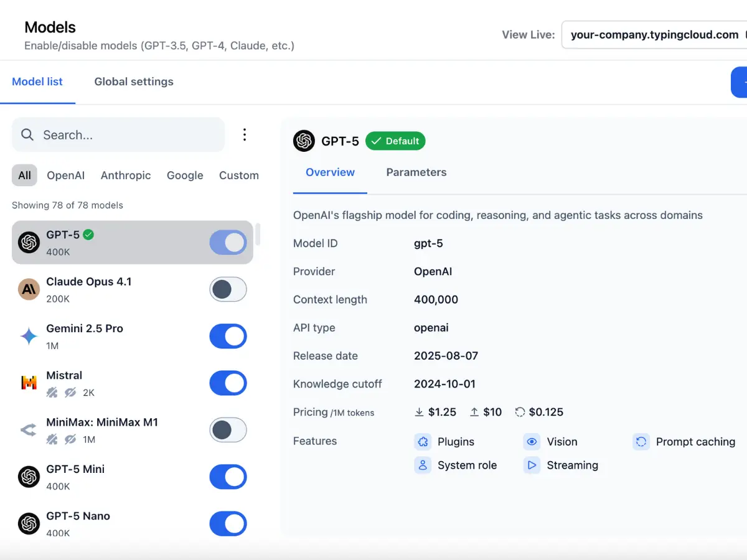Select the Mistral model name
This screenshot has width=747, height=560.
[64, 375]
